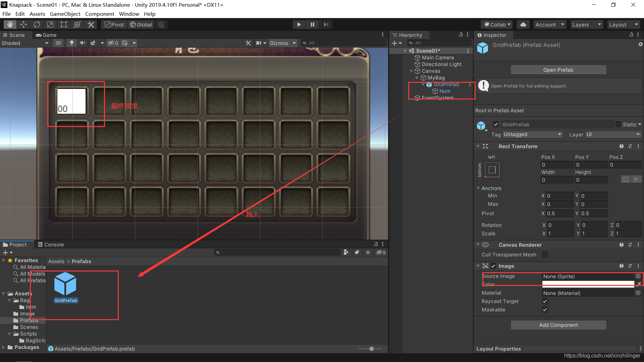
Task: Pick color with eyedropper
Action: coord(639,284)
